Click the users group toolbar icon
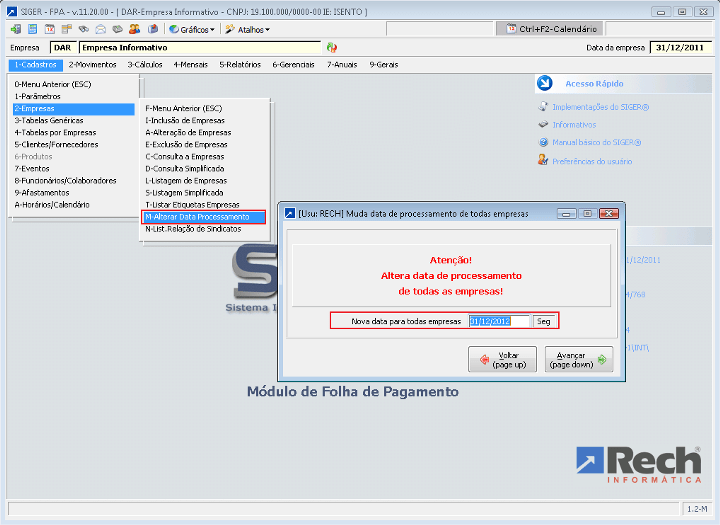720x525 pixels. [135, 29]
